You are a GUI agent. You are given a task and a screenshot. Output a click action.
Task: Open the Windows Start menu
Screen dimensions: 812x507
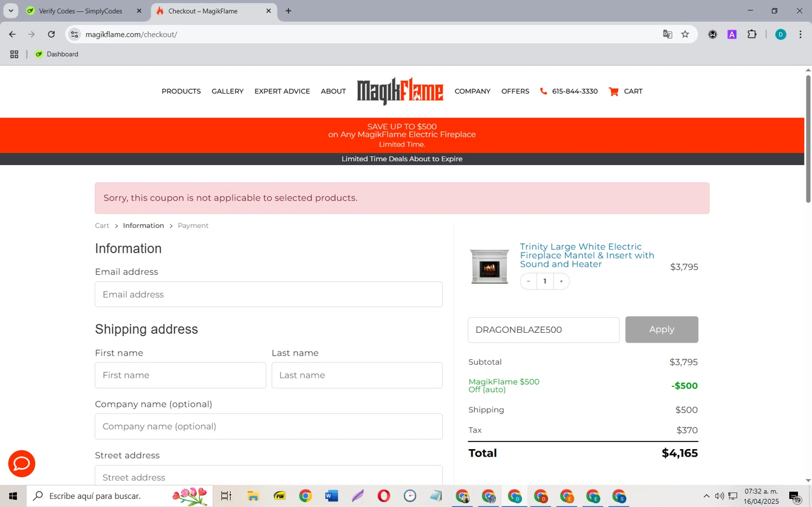(13, 496)
